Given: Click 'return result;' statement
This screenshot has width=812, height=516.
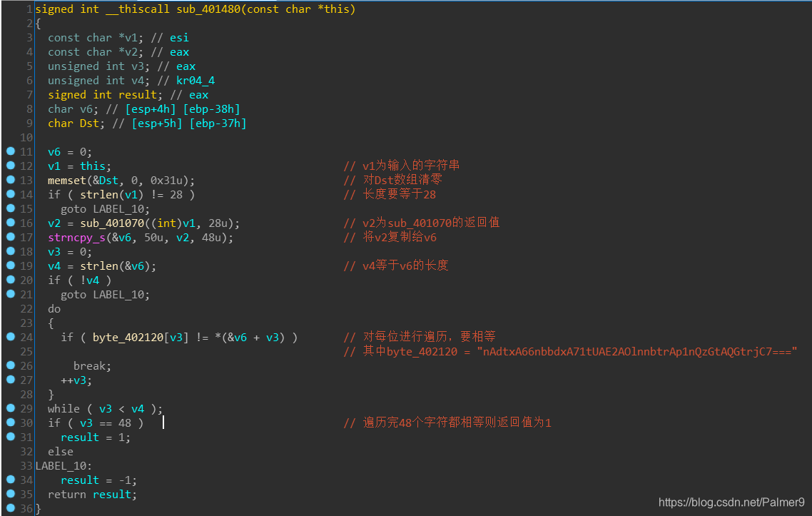Looking at the screenshot, I should [92, 495].
